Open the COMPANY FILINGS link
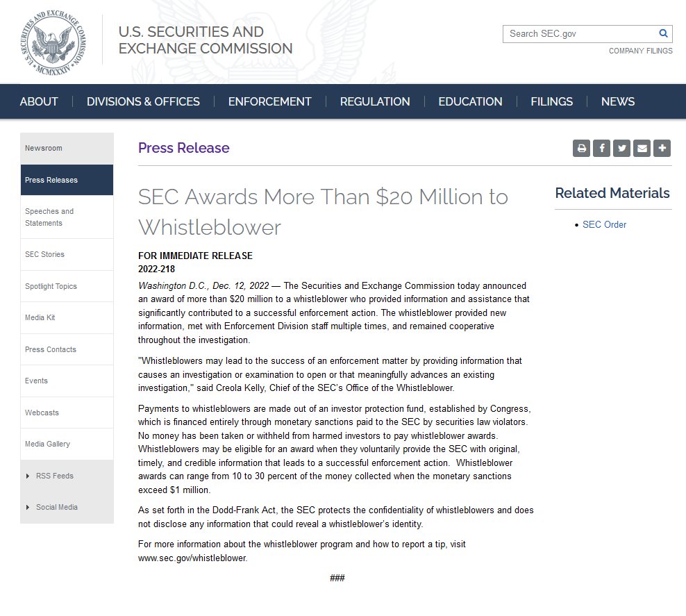 tap(640, 51)
